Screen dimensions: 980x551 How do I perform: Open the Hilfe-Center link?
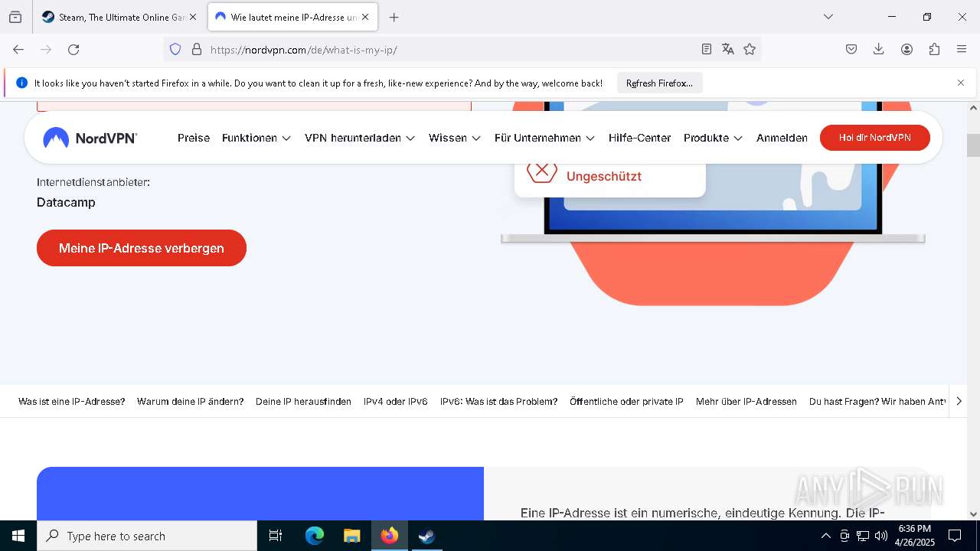639,138
